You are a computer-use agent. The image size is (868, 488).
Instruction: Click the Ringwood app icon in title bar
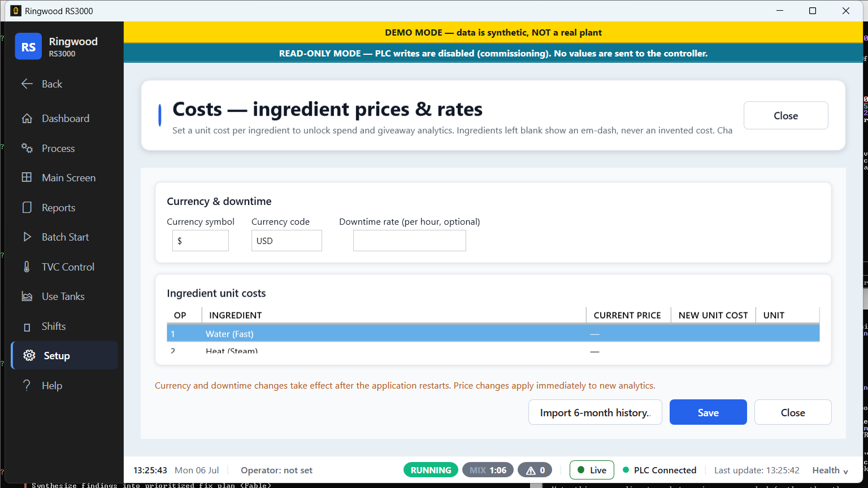[x=16, y=11]
